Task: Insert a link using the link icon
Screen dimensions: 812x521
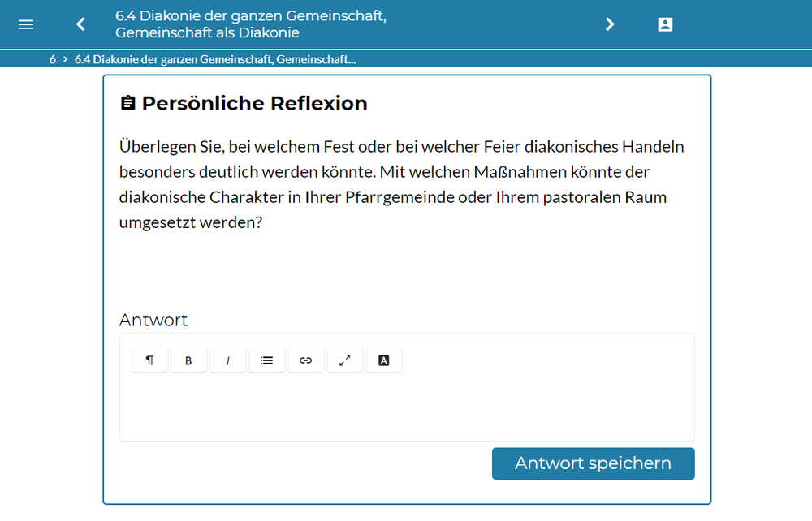Action: click(x=306, y=360)
